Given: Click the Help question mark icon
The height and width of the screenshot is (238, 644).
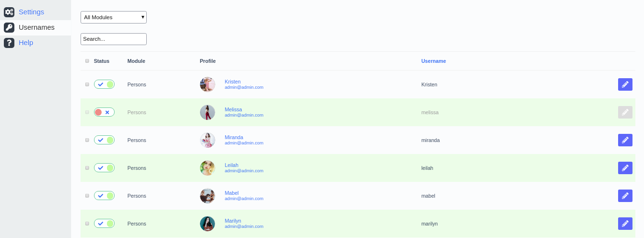Looking at the screenshot, I should pos(9,43).
